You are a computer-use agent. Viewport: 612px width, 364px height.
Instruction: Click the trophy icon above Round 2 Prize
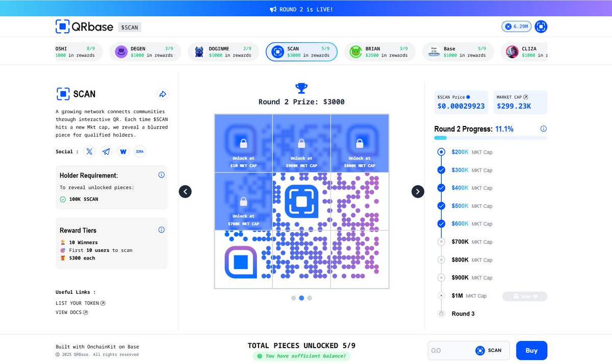(x=301, y=88)
